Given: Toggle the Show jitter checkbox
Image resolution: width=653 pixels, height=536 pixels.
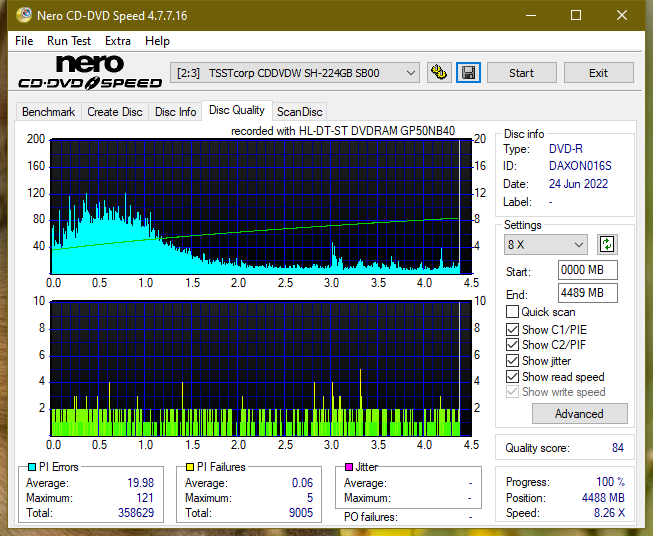Looking at the screenshot, I should 512,361.
